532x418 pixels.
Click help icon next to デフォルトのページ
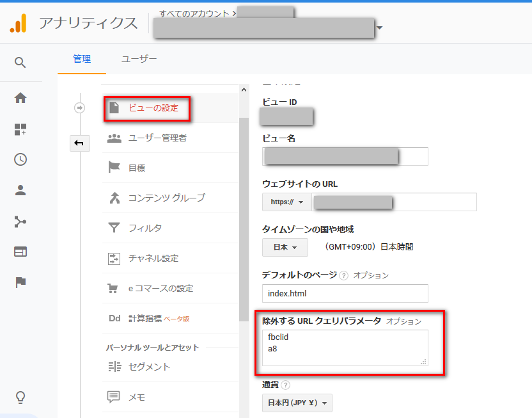coord(344,275)
